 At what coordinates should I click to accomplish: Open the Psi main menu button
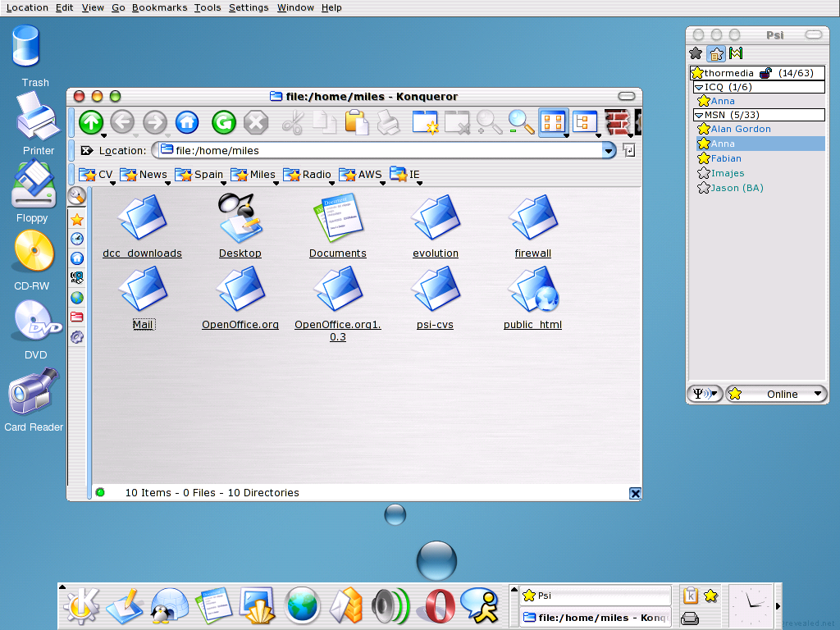click(705, 394)
